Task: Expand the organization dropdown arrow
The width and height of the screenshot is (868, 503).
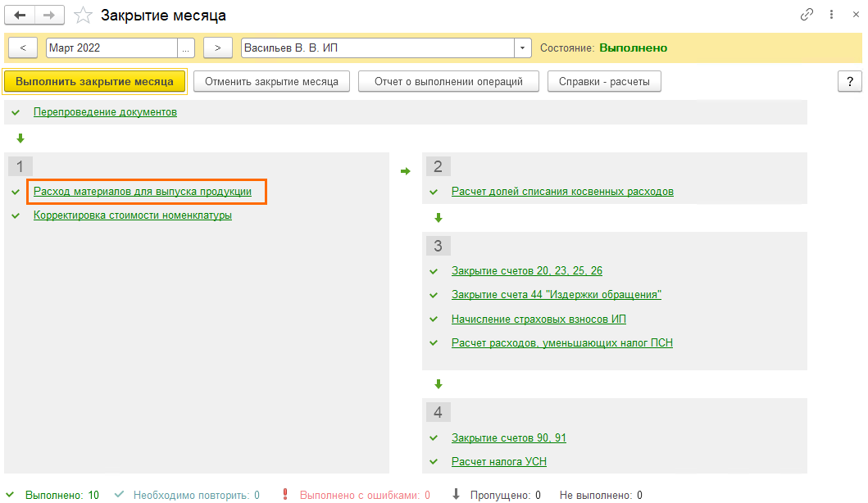Action: coord(523,48)
